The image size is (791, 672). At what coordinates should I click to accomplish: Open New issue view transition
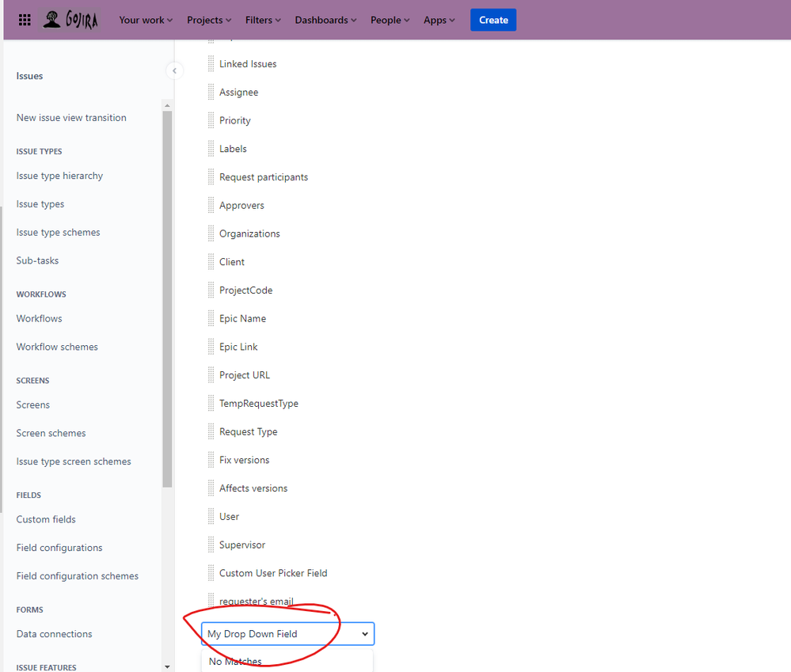(71, 117)
